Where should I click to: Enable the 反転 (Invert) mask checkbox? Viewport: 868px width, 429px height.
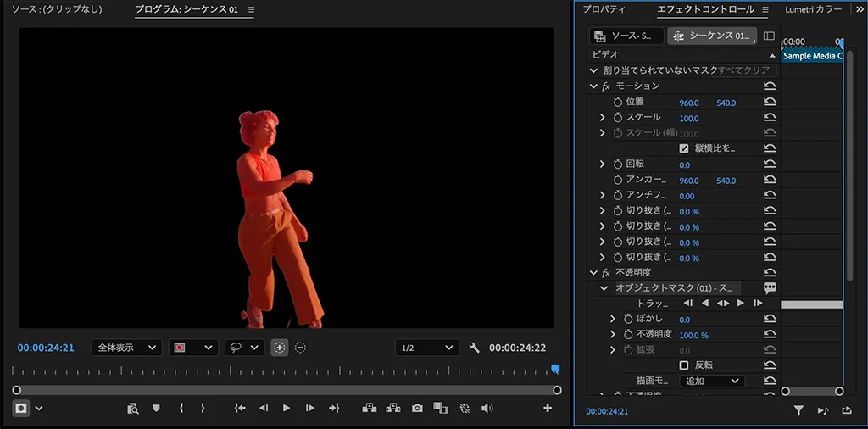[684, 365]
